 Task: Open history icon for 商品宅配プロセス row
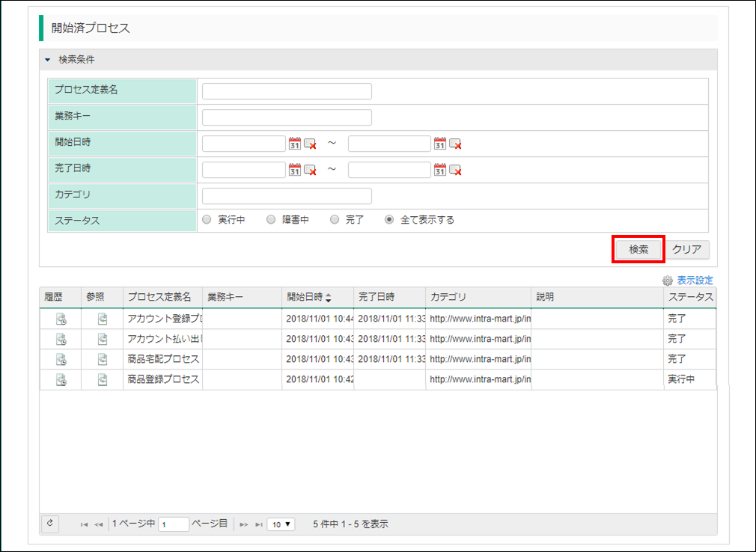pos(61,360)
